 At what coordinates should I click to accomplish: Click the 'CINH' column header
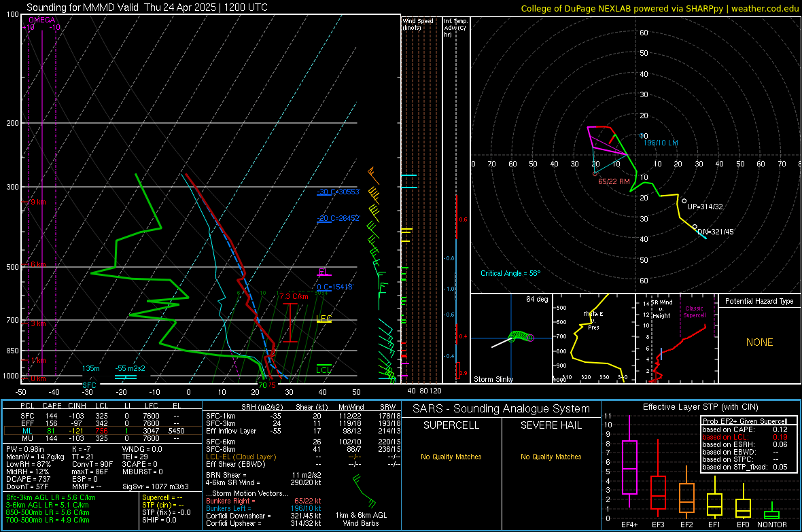pyautogui.click(x=77, y=406)
